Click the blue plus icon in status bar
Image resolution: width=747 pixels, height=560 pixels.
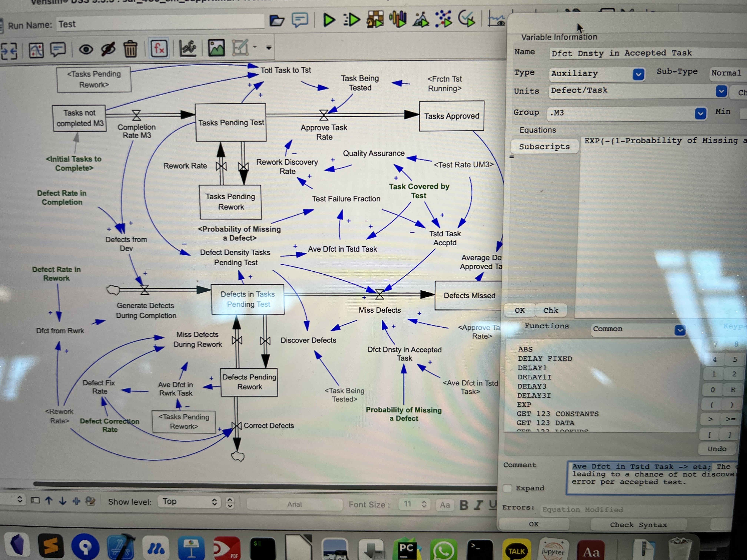[77, 501]
